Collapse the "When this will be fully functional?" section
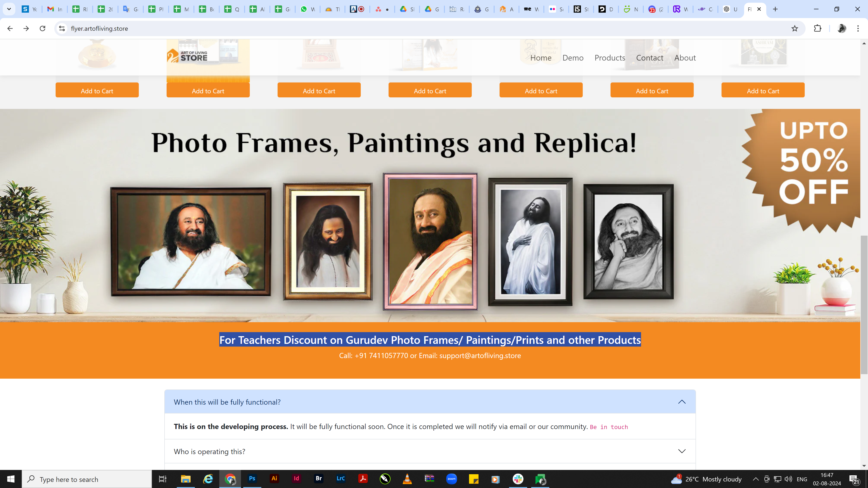Viewport: 868px width, 488px height. pyautogui.click(x=682, y=402)
